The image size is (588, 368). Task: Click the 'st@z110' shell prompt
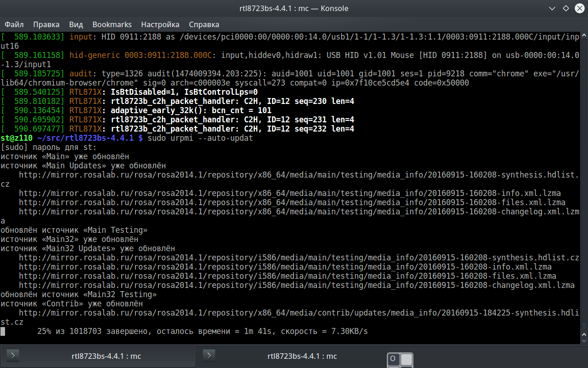tap(17, 138)
